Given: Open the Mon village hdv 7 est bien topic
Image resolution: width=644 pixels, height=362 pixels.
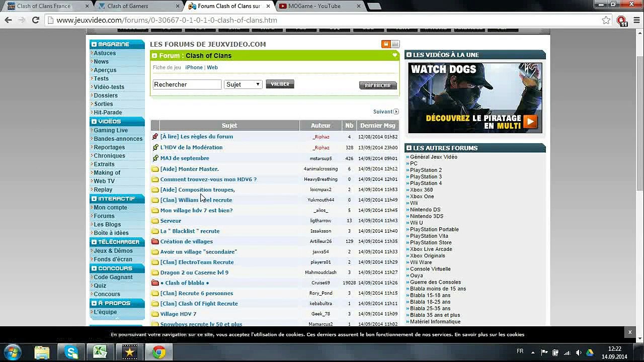Looking at the screenshot, I should click(x=196, y=210).
